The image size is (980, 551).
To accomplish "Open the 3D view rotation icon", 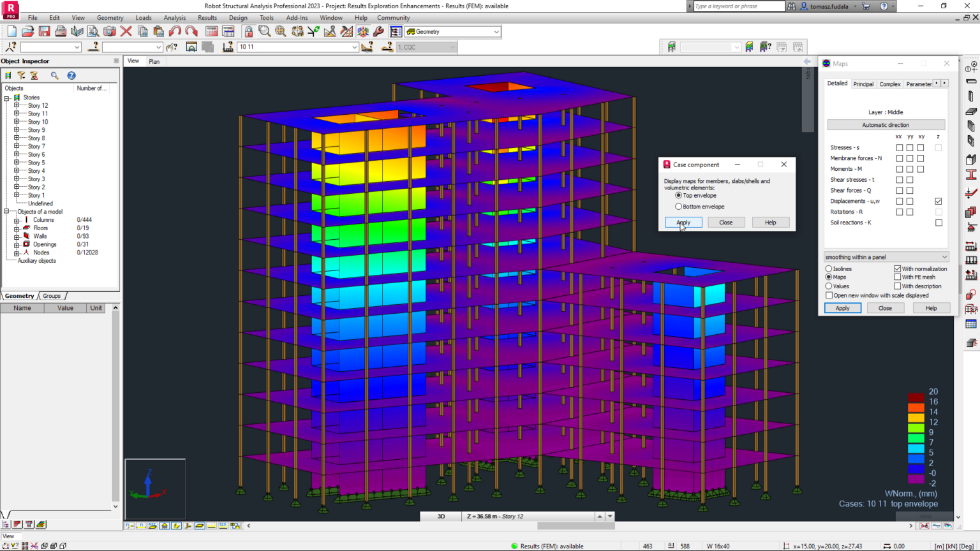I will [363, 31].
